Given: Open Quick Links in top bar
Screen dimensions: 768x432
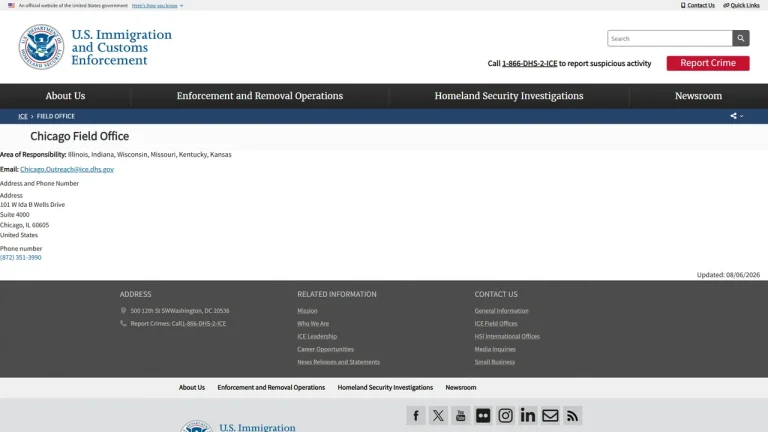Looking at the screenshot, I should tap(742, 5).
